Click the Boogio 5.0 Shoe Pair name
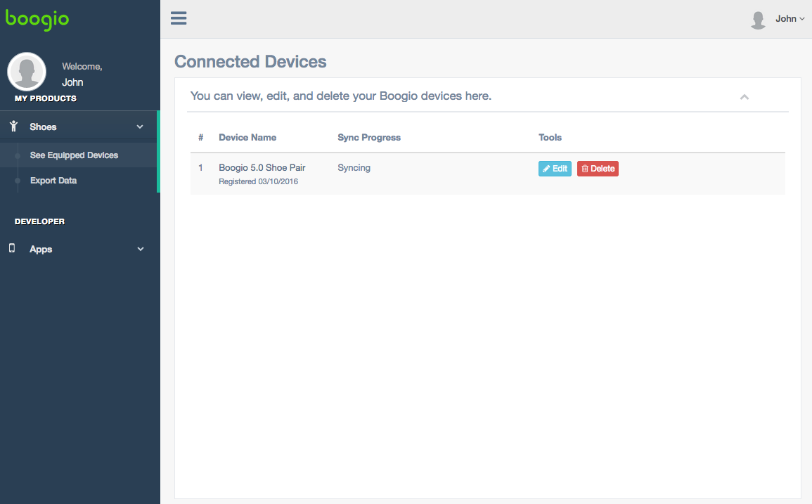The width and height of the screenshot is (812, 504). coord(262,168)
